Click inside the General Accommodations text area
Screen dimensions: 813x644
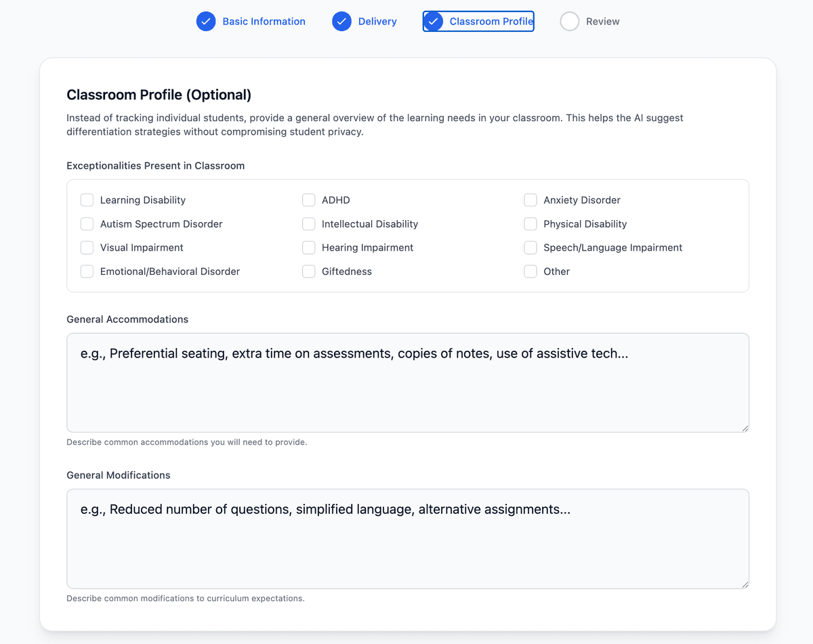click(406, 383)
